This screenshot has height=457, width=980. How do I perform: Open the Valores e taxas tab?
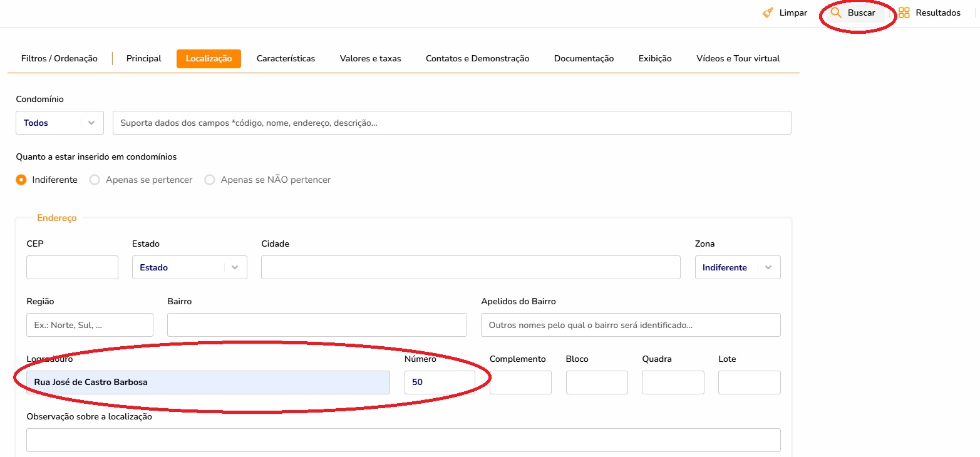(x=370, y=58)
